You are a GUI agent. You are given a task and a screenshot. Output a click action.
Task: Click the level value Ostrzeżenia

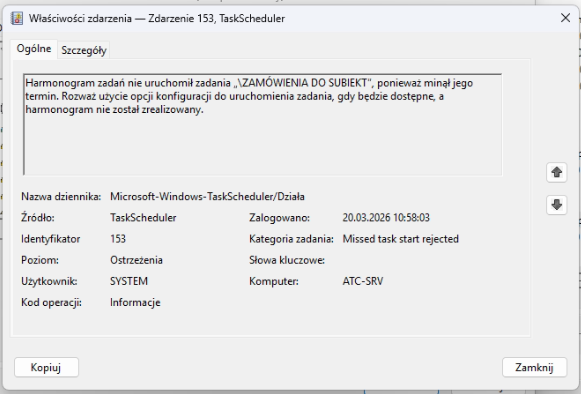[136, 260]
